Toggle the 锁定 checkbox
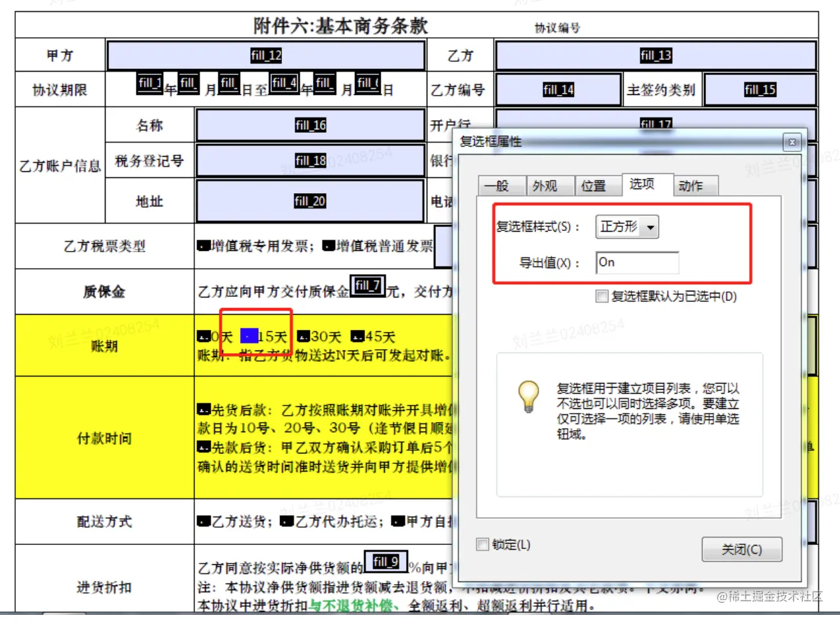Viewport: 840px width, 620px height. click(x=482, y=544)
